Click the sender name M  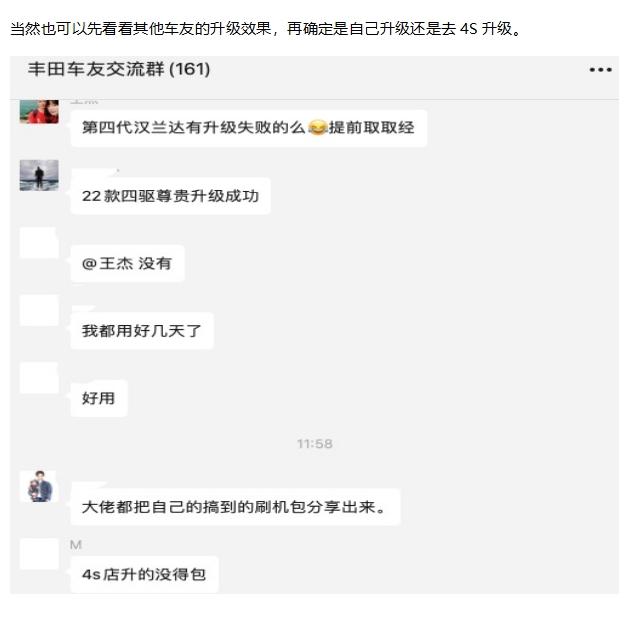coord(76,545)
